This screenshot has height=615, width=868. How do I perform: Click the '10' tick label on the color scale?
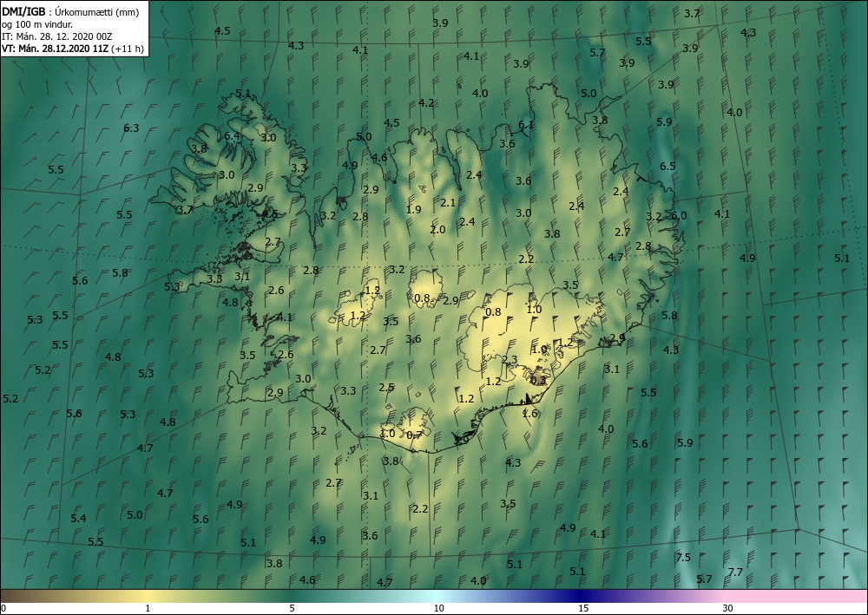[x=438, y=608]
